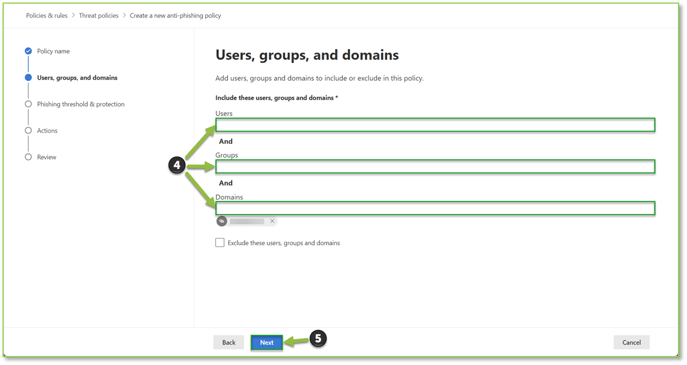This screenshot has height=365, width=687.
Task: Cancel the anti-phishing policy wizard
Action: point(631,343)
